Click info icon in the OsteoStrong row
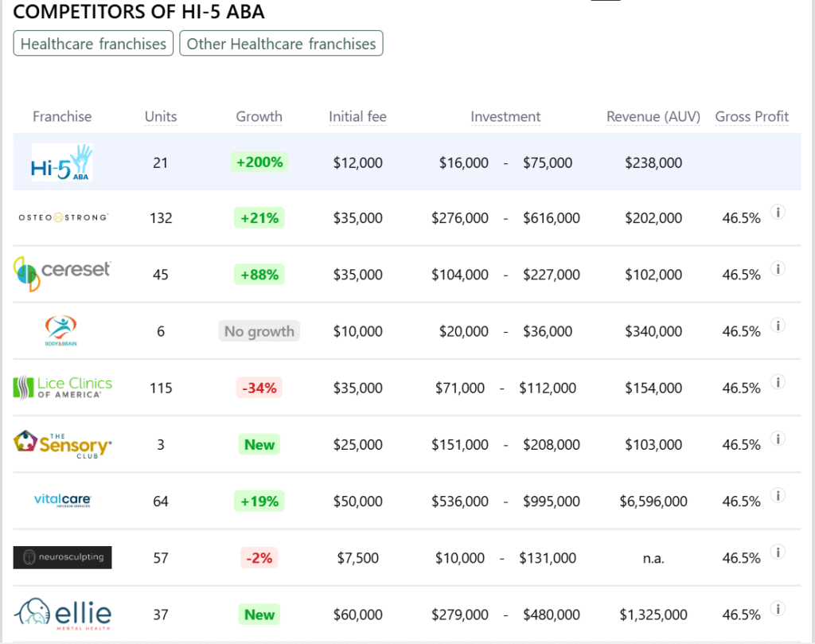The width and height of the screenshot is (815, 644). (x=778, y=212)
